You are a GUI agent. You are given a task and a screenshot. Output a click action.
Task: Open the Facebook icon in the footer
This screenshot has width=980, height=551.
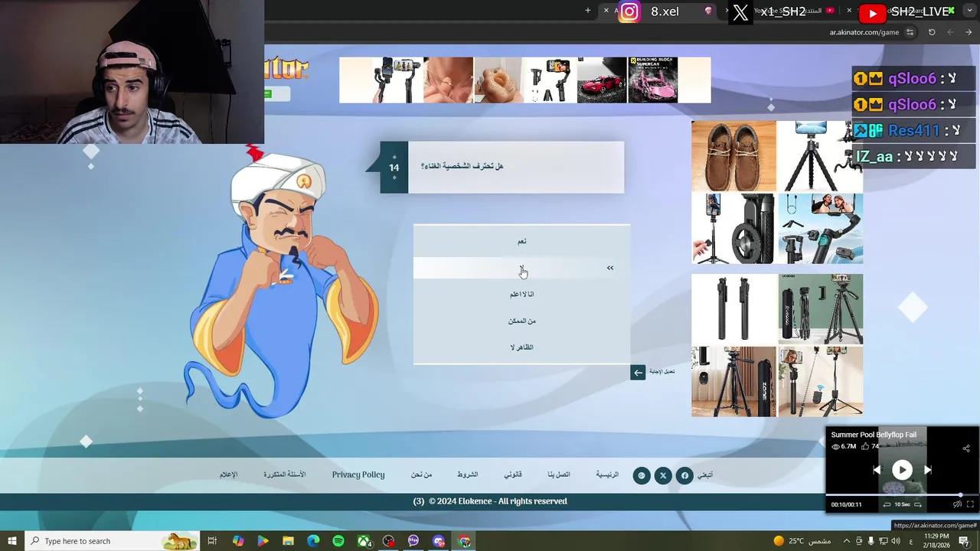point(684,475)
